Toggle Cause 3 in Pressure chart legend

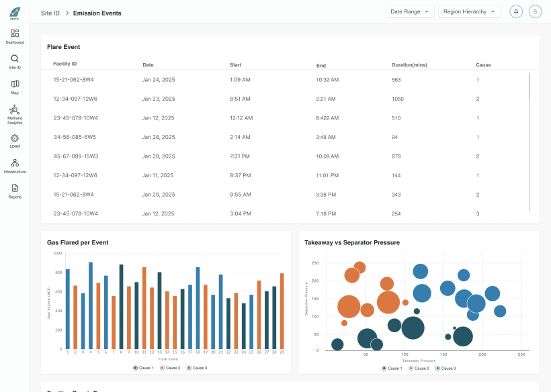coord(446,368)
